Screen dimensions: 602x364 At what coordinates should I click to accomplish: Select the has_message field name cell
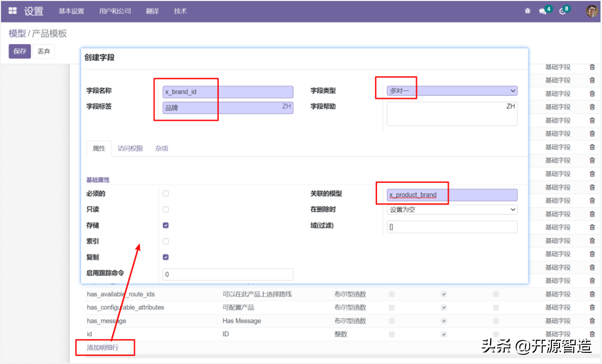click(106, 321)
